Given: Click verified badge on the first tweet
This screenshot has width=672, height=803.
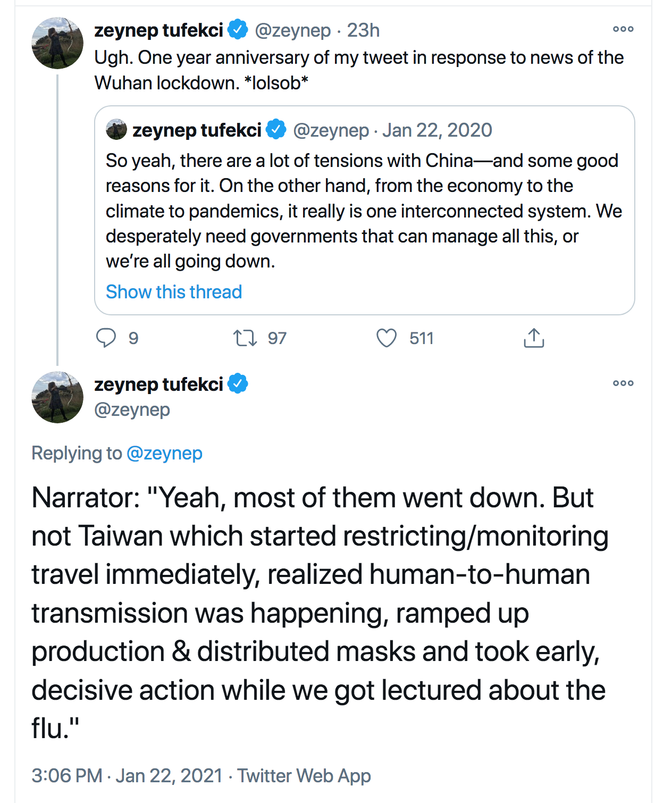Looking at the screenshot, I should (x=238, y=29).
